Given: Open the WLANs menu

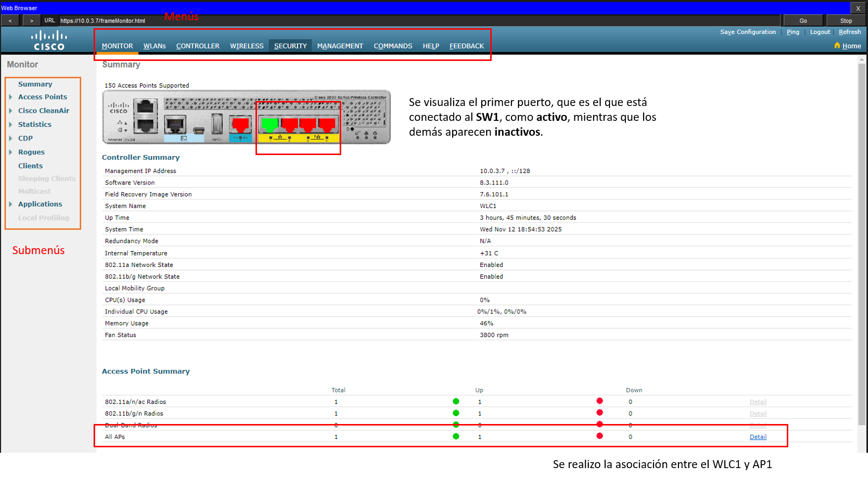Looking at the screenshot, I should pos(154,46).
